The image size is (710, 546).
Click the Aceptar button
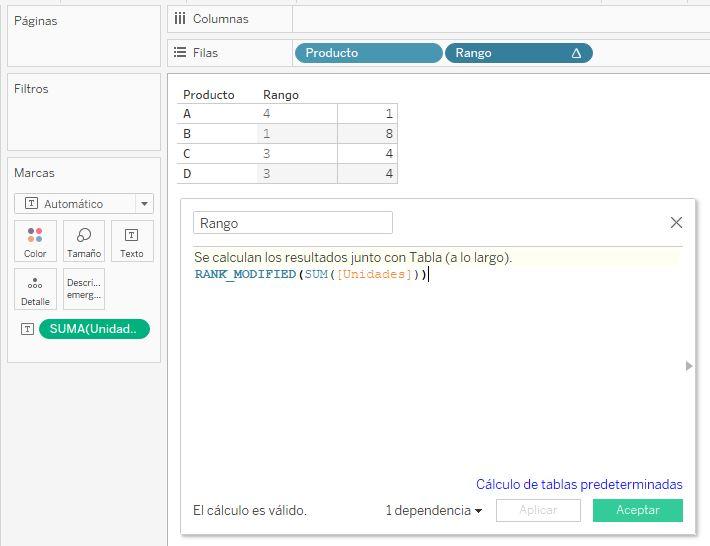point(638,510)
